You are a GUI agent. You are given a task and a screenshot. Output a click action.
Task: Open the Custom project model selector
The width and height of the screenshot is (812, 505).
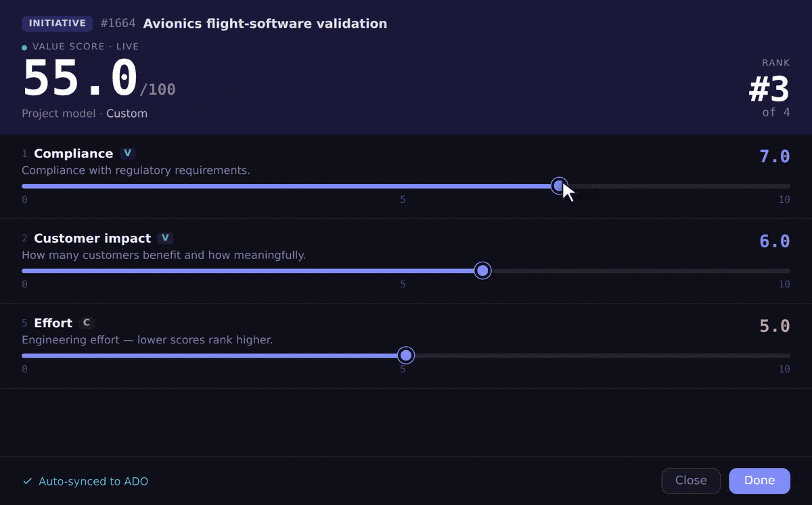tap(127, 114)
